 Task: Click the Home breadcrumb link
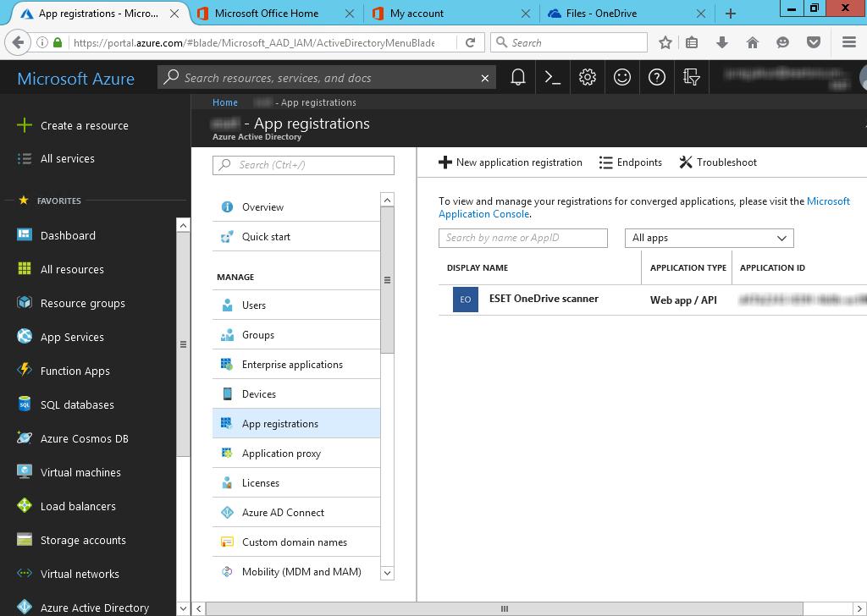[x=225, y=102]
